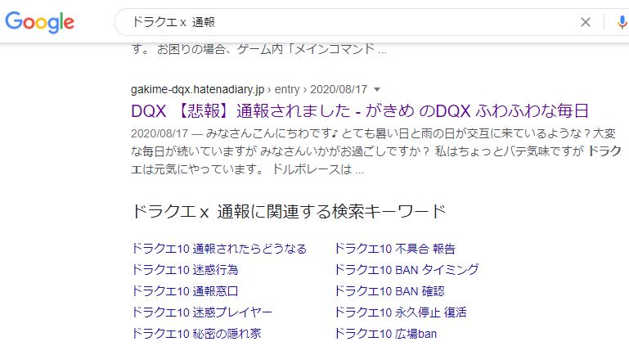Select related search ドラクエ10 通報されたらどうなる
Image resolution: width=629 pixels, height=364 pixels.
(x=219, y=249)
